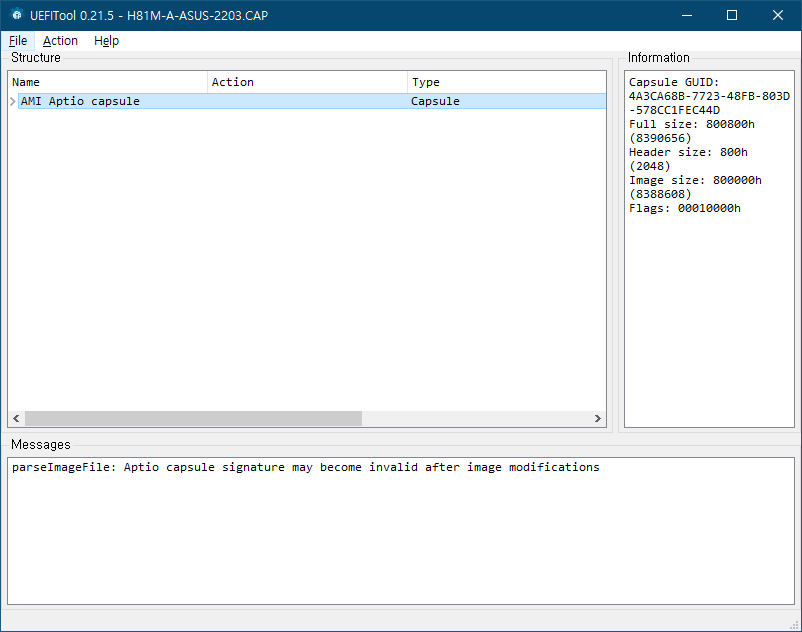Screen dimensions: 802x632
Task: Click the left arrow of the structure scrollbar
Action: pyautogui.click(x=16, y=418)
